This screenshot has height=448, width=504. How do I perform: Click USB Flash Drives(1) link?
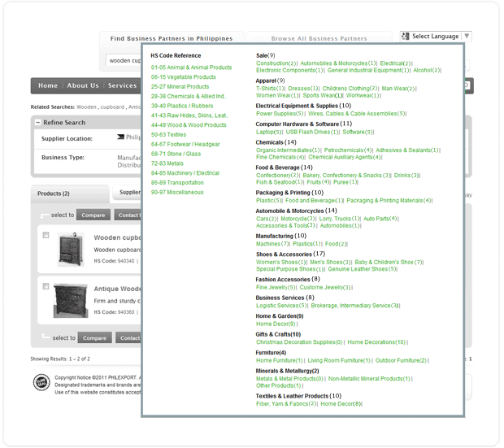(312, 132)
